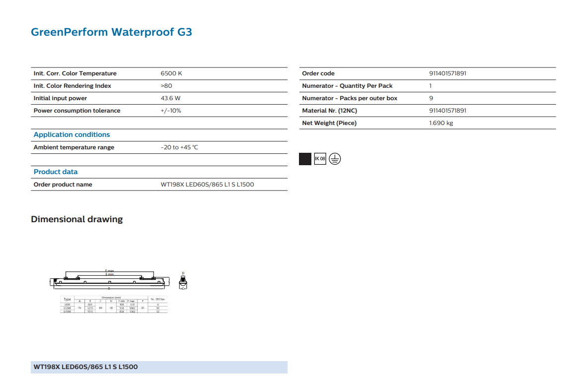The image size is (588, 376).
Task: Click the dimensions table under the drawing
Action: pyautogui.click(x=114, y=304)
